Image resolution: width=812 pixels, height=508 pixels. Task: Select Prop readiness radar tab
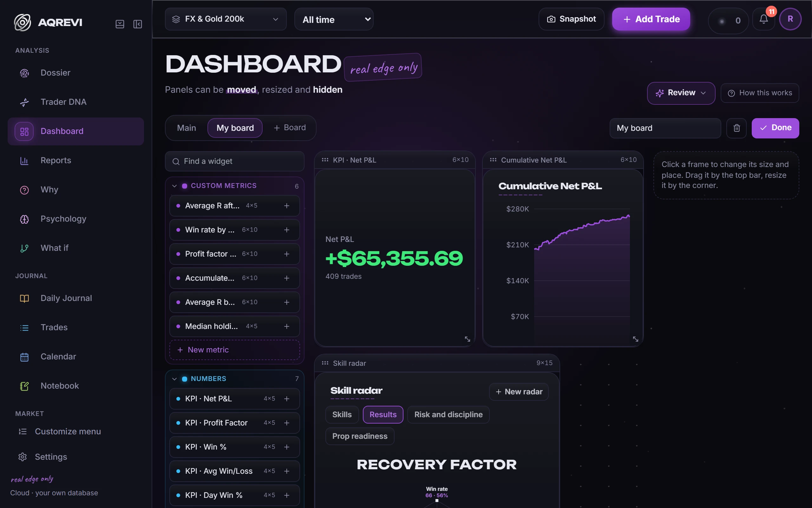360,436
